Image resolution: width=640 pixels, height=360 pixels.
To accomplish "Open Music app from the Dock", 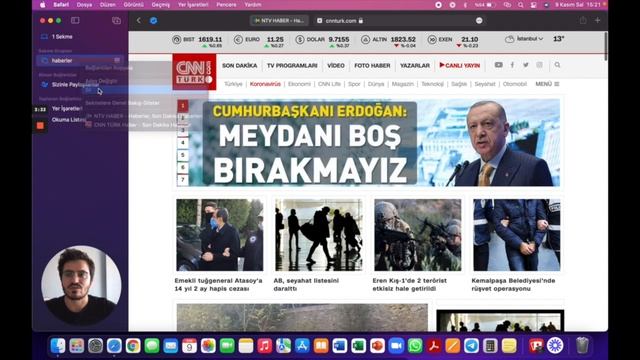I will (x=264, y=346).
